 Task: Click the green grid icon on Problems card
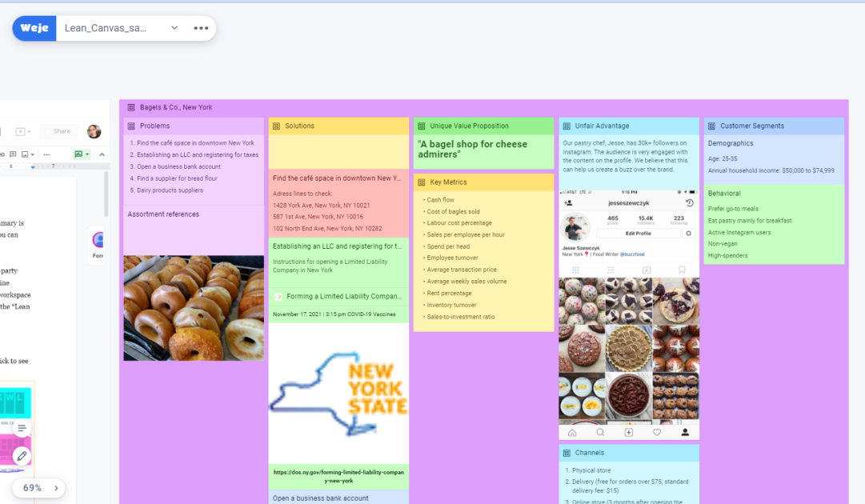[x=130, y=125]
